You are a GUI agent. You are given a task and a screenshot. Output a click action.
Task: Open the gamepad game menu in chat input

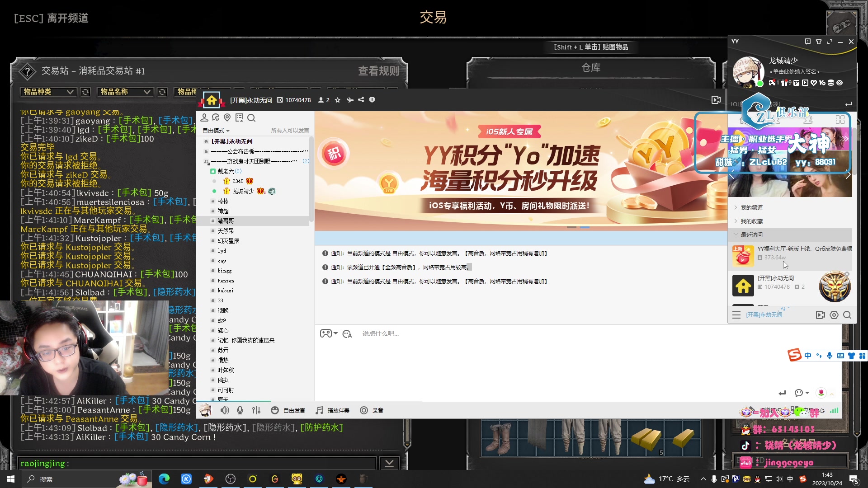[329, 333]
